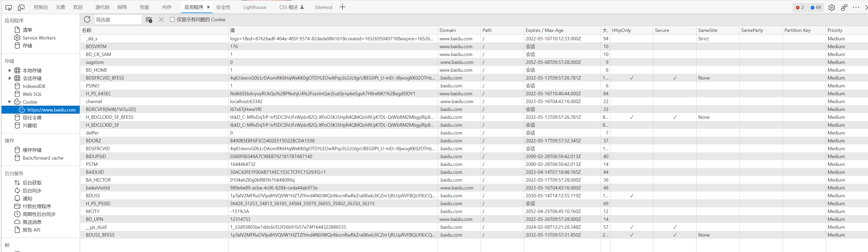Open 清单 manifest item
The width and height of the screenshot is (868, 252).
(27, 30)
